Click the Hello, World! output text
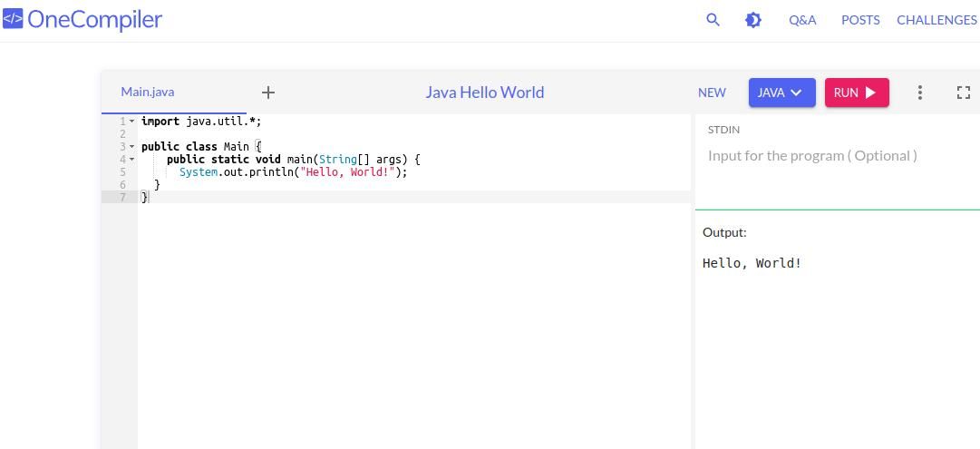The image size is (980, 449). click(752, 263)
